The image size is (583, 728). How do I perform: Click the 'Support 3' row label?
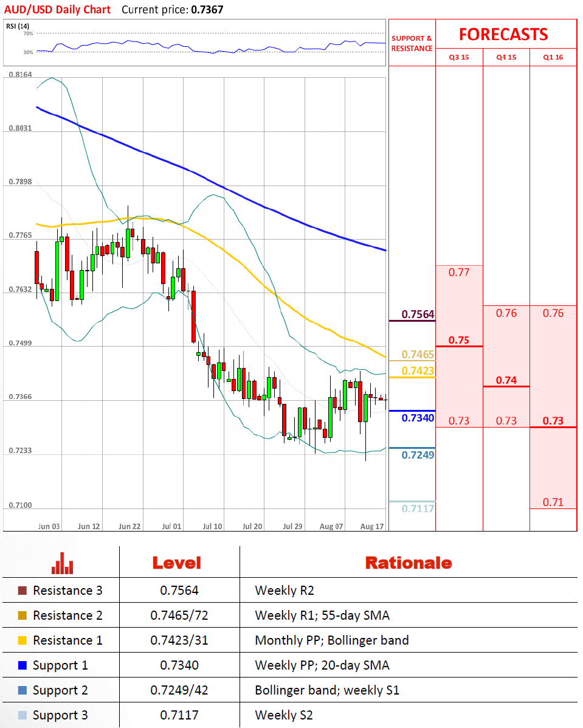(60, 716)
